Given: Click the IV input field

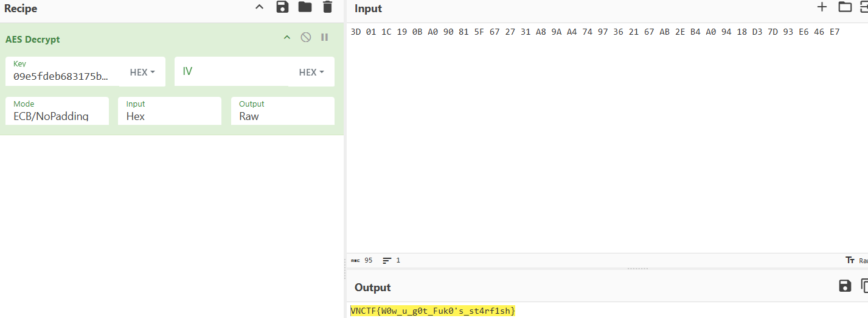Looking at the screenshot, I should click(x=231, y=72).
